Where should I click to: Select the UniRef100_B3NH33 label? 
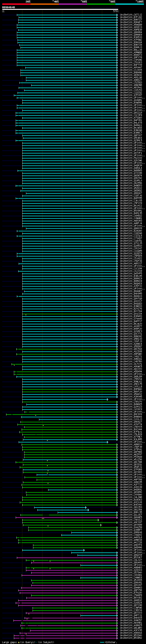point(131,306)
